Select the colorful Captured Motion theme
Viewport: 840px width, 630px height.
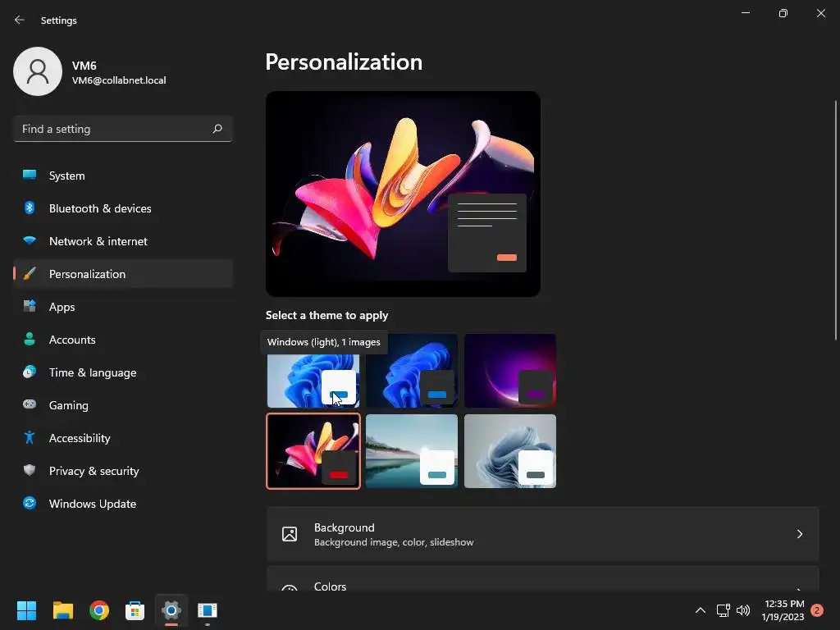pos(313,451)
